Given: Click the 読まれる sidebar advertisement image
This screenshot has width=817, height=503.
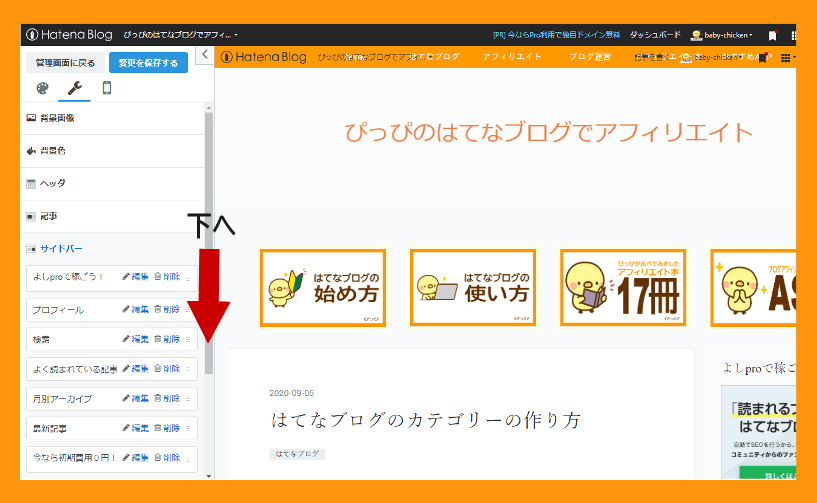Looking at the screenshot, I should point(759,433).
